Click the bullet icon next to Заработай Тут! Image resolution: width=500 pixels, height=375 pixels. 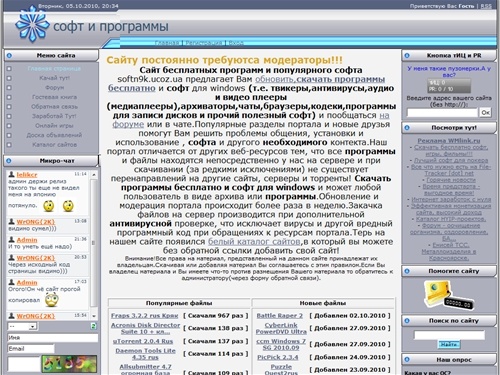click(x=9, y=116)
